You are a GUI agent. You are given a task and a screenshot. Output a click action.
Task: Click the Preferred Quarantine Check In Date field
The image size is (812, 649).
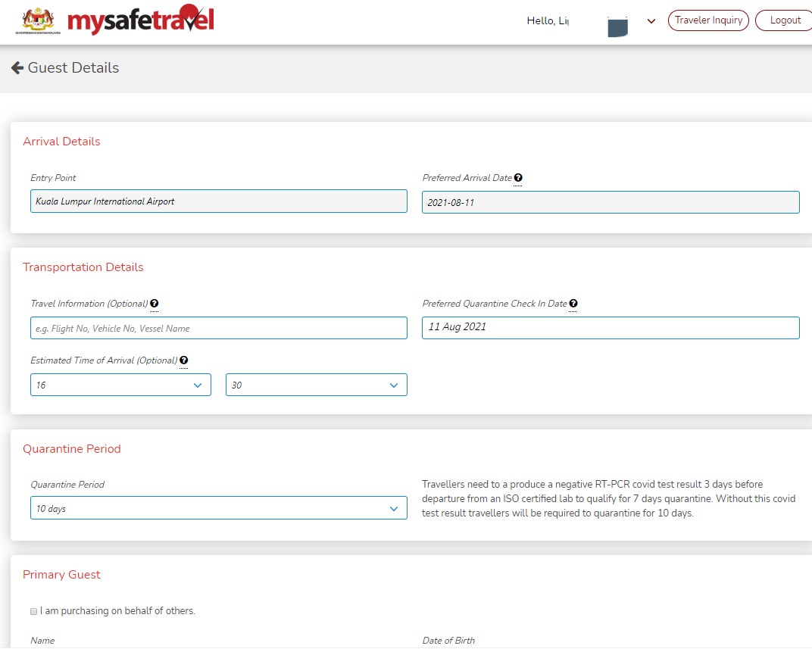tap(610, 328)
